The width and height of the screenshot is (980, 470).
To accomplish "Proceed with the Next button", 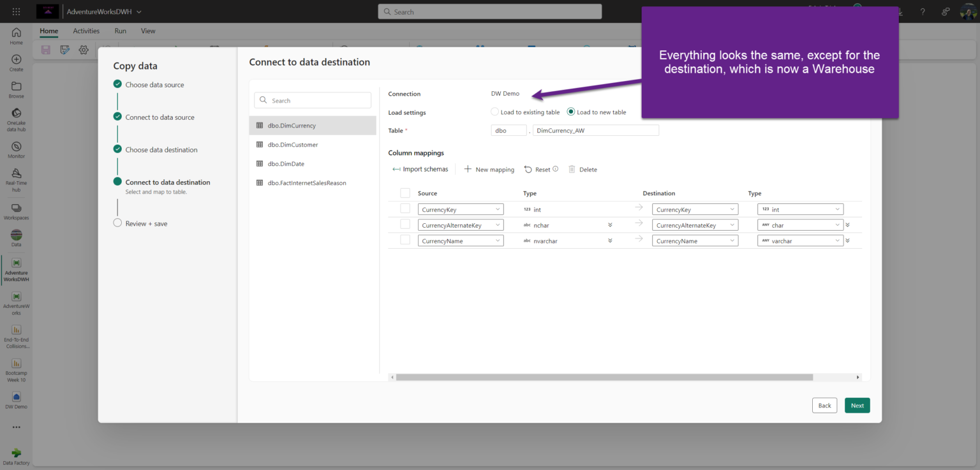I will [857, 405].
